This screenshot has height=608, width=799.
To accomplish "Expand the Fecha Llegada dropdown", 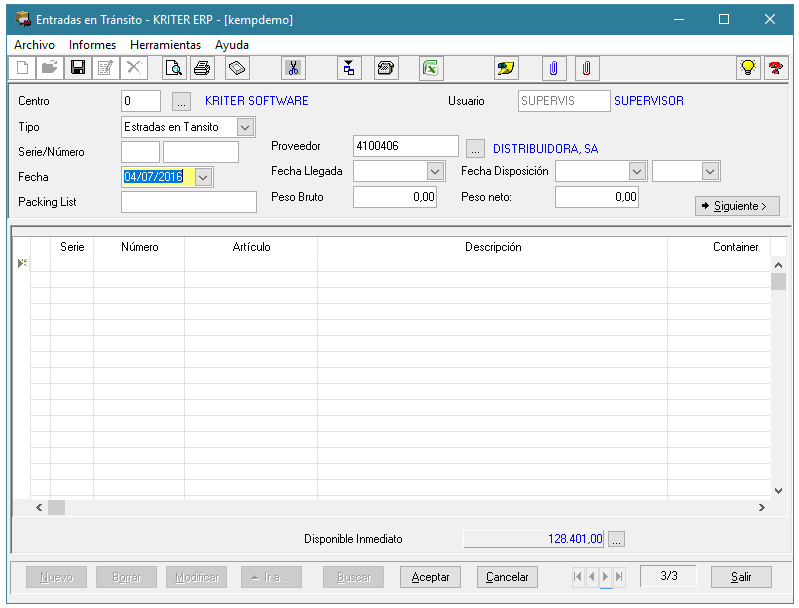I will [434, 171].
